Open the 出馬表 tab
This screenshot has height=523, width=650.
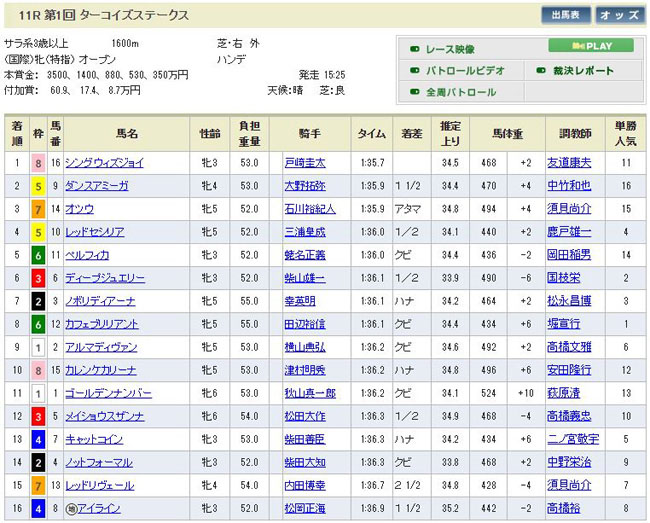pyautogui.click(x=567, y=15)
